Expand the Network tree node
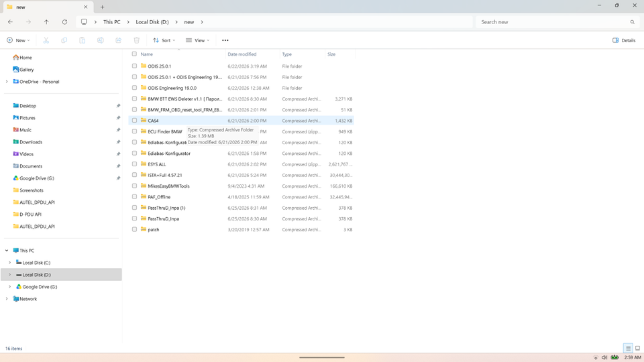 click(x=7, y=299)
